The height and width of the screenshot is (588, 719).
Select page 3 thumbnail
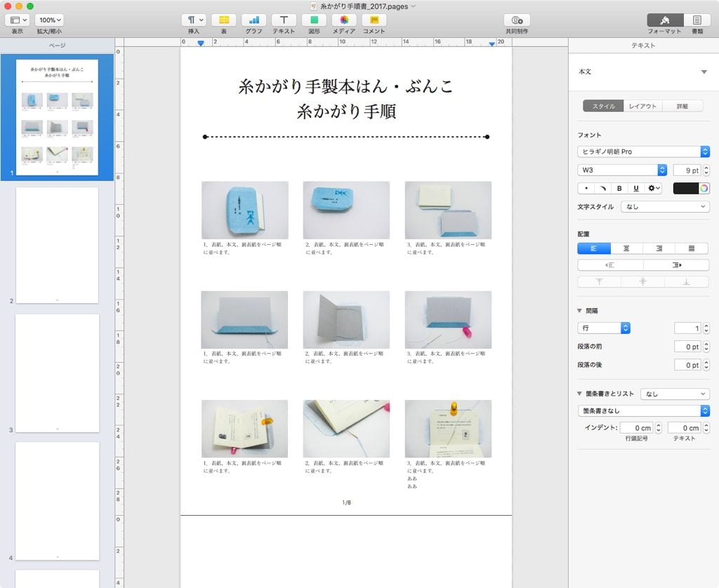click(x=57, y=373)
